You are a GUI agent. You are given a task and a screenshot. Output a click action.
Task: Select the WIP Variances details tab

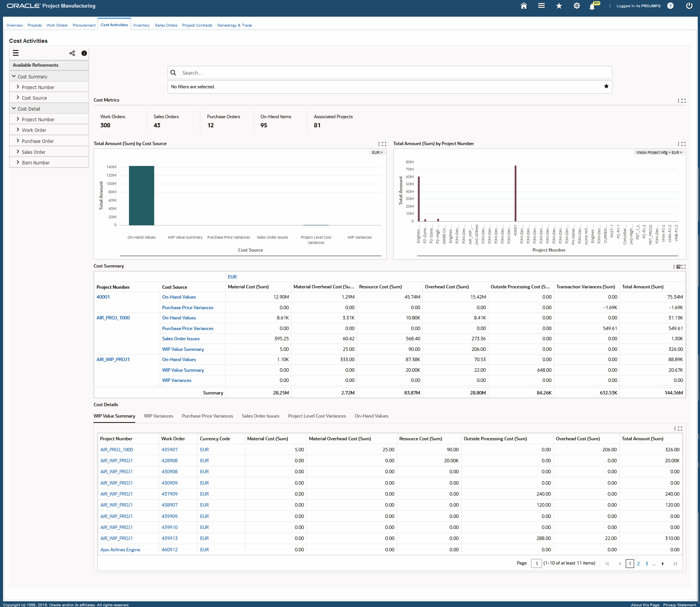click(x=158, y=416)
